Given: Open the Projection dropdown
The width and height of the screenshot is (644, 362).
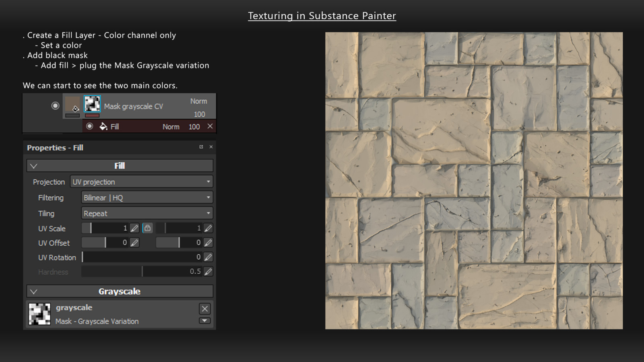Looking at the screenshot, I should click(142, 182).
